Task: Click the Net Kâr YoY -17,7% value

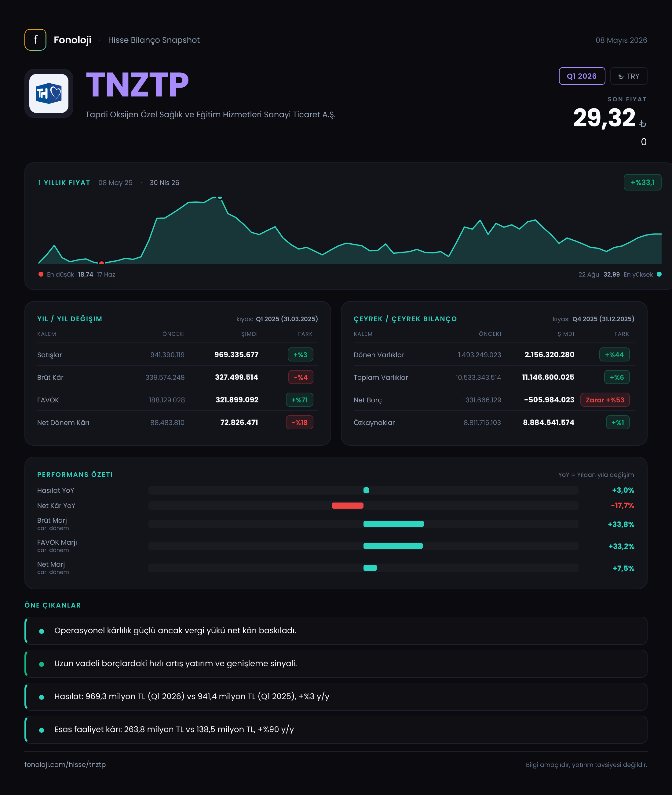Action: click(623, 506)
